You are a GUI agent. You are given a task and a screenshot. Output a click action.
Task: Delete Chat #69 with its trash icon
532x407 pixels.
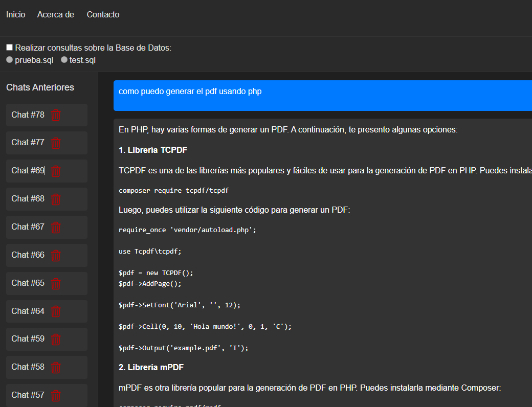pyautogui.click(x=56, y=171)
